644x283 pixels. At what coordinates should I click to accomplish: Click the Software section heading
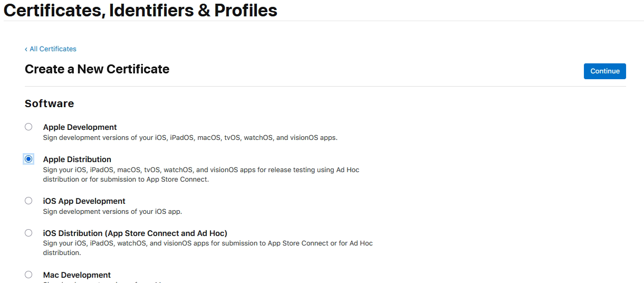(49, 103)
